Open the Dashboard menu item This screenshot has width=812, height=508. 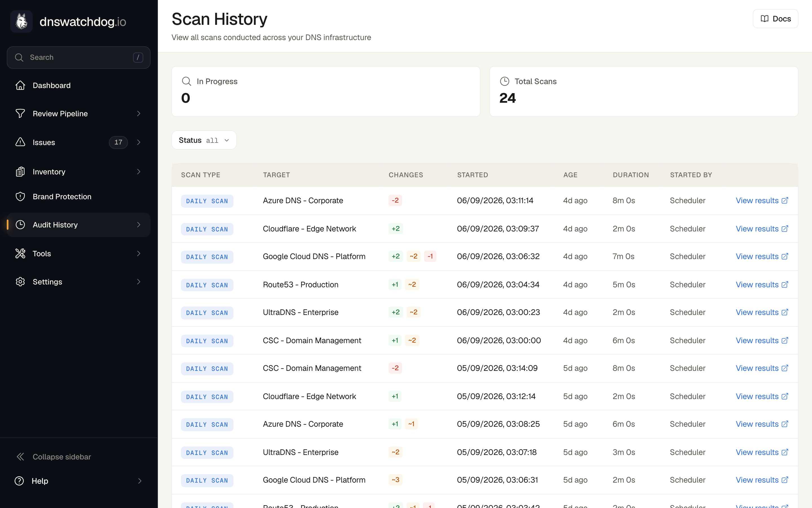tap(78, 85)
